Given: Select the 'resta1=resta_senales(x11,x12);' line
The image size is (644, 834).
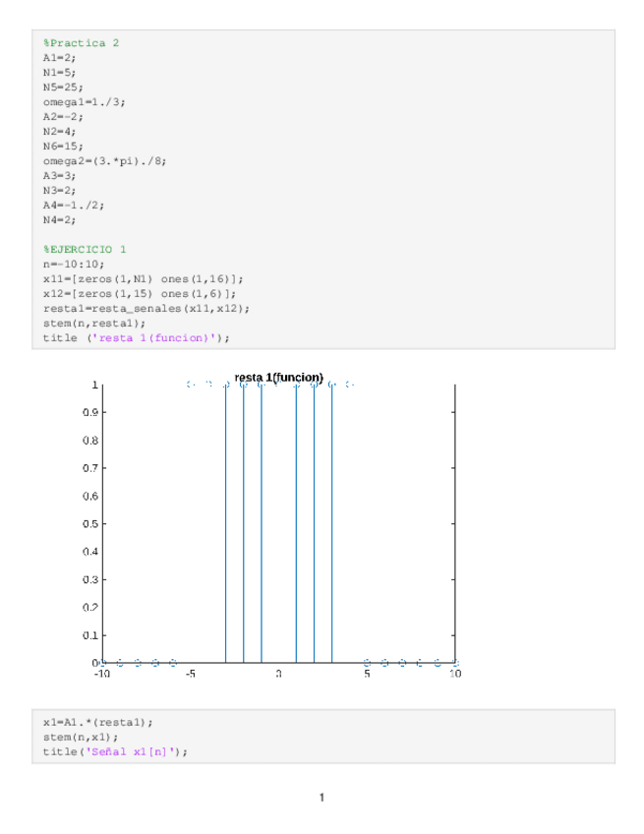Looking at the screenshot, I should click(146, 309).
